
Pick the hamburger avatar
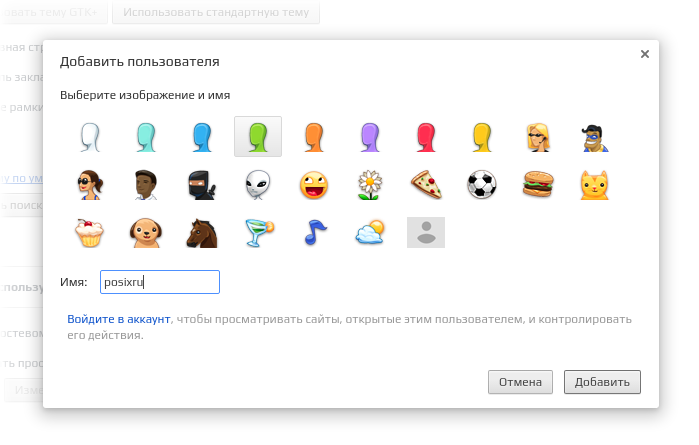click(538, 185)
